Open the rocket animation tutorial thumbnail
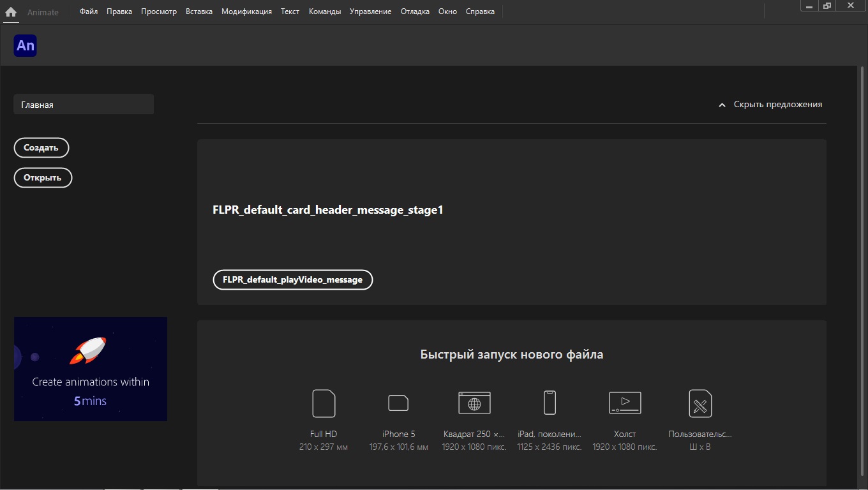 (91, 369)
